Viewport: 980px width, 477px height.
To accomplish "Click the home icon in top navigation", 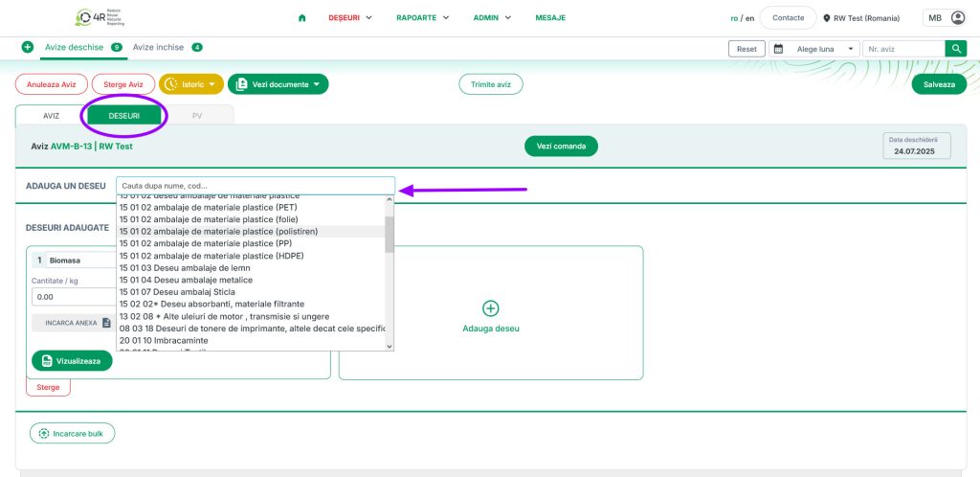I will coord(302,17).
